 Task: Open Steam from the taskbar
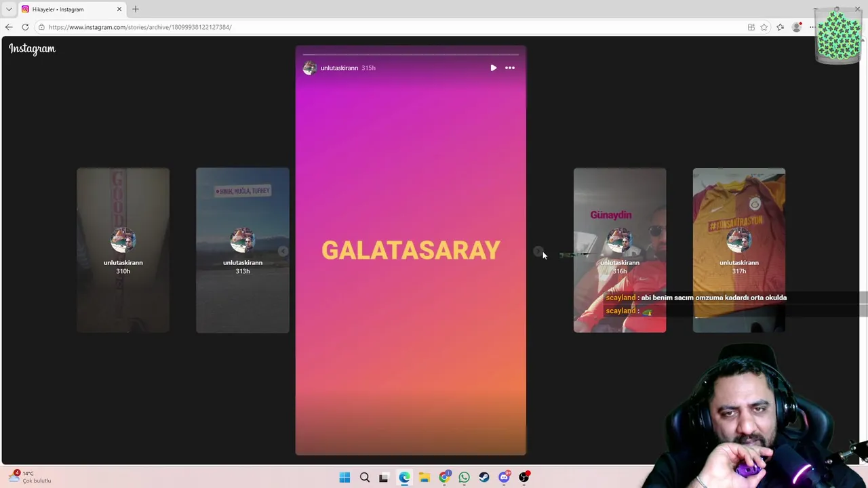pos(484,477)
